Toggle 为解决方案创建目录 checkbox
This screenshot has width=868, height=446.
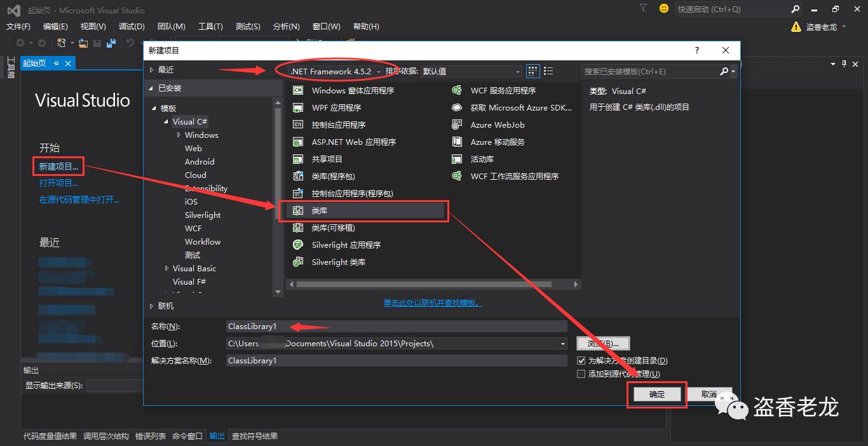(x=581, y=360)
